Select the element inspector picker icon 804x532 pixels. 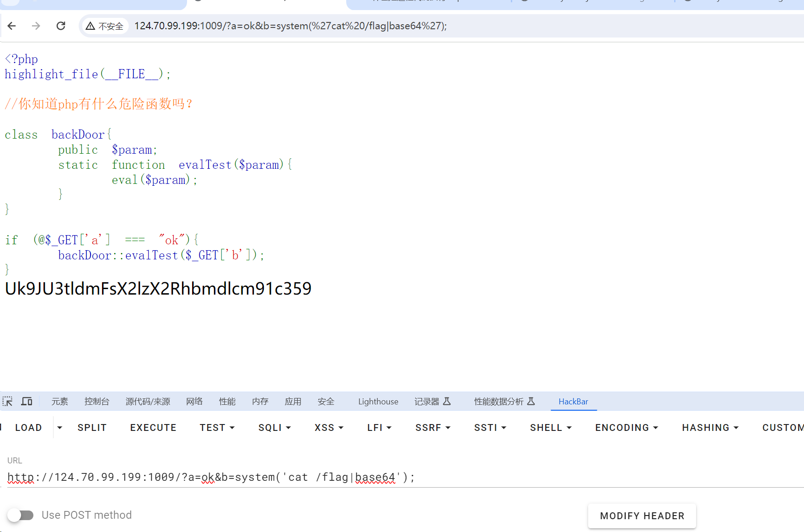tap(7, 401)
